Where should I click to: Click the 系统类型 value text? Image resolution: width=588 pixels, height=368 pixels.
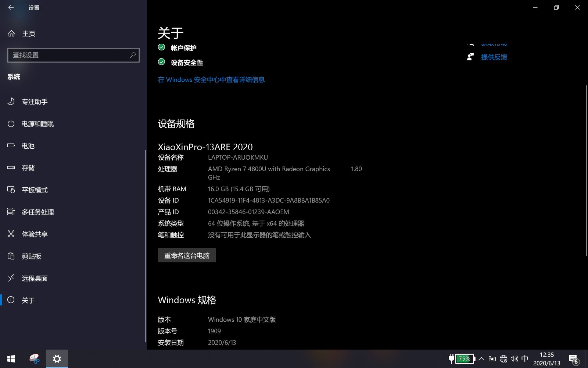coord(256,223)
